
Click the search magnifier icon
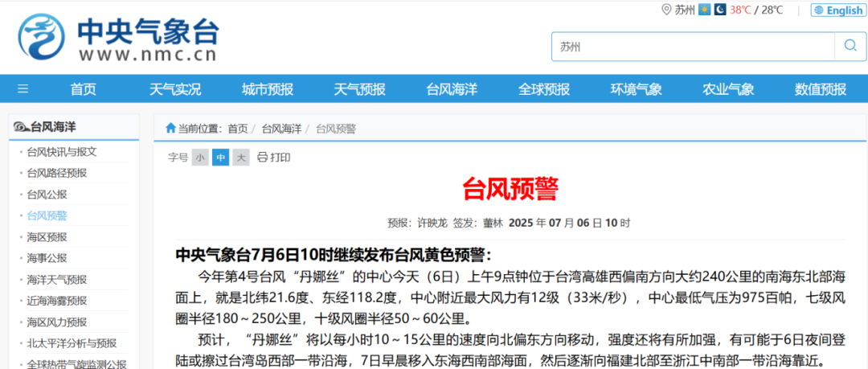(x=850, y=47)
